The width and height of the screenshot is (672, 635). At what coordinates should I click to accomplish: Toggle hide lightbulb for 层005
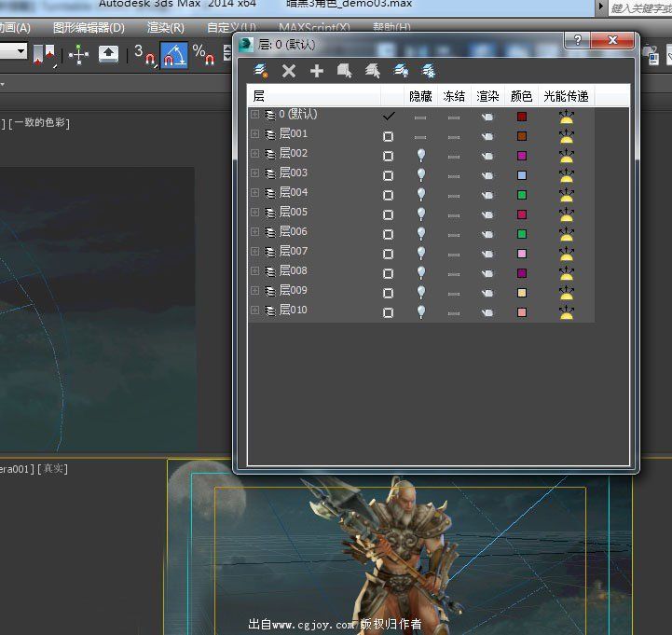(x=420, y=214)
